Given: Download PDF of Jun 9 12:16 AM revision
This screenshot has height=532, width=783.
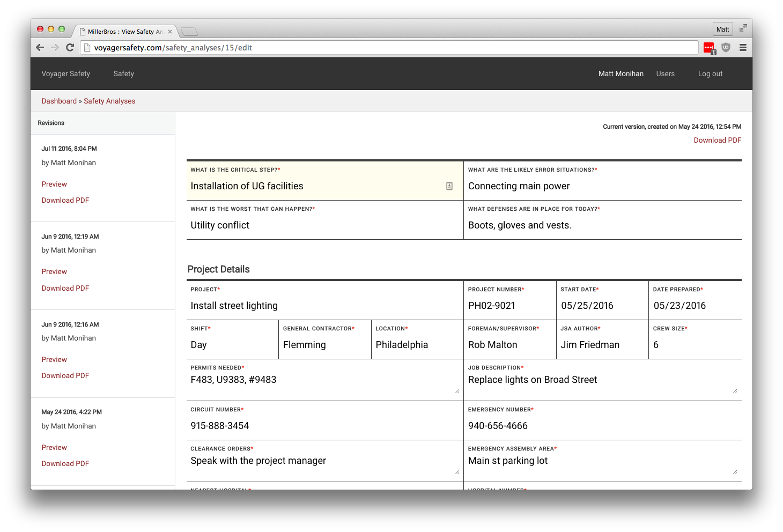Looking at the screenshot, I should click(65, 375).
